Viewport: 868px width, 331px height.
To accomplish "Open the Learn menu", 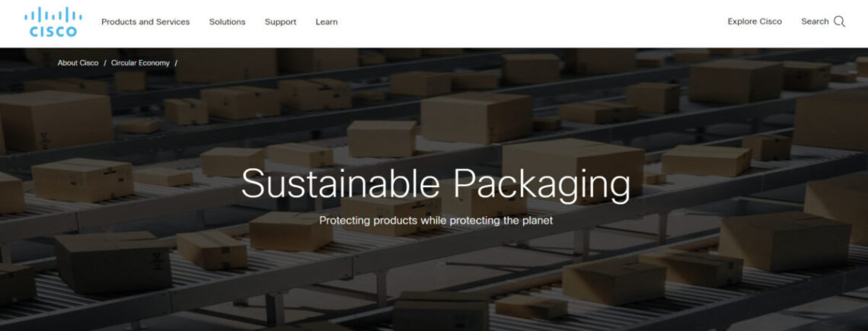I will click(x=327, y=22).
